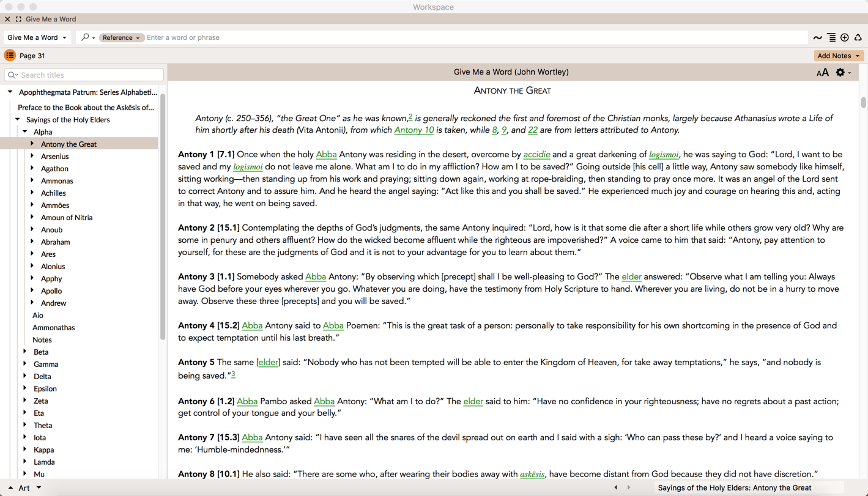This screenshot has height=496, width=868.
Task: Open footnote 3 after 'being saved'
Action: (233, 374)
